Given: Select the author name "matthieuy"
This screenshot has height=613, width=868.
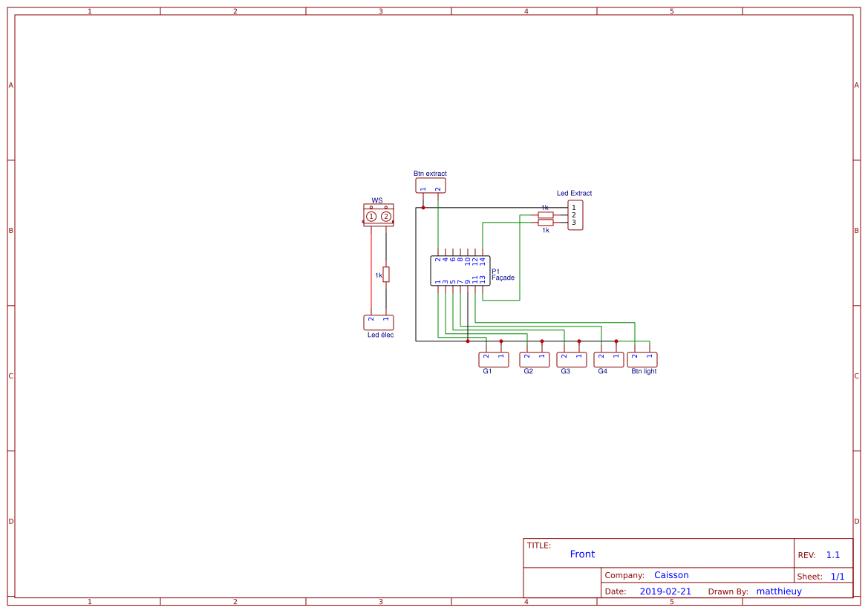Looking at the screenshot, I should (x=779, y=591).
